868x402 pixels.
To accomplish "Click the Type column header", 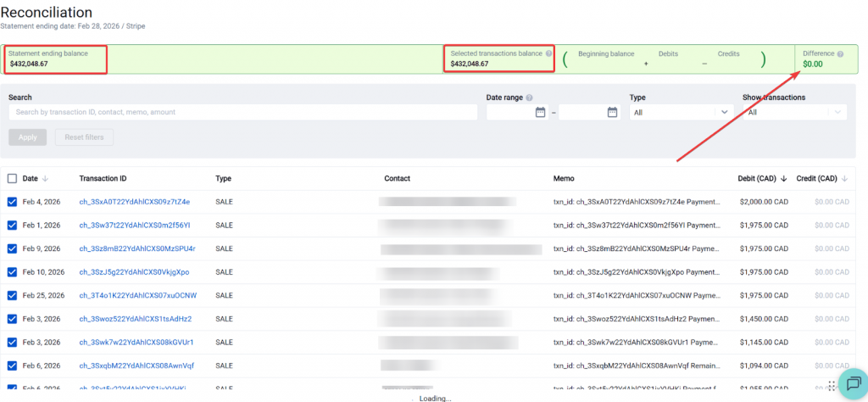I will click(223, 178).
